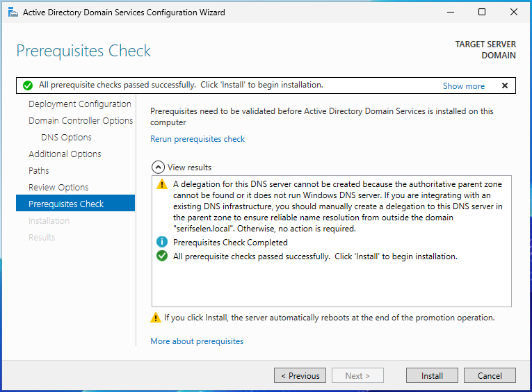This screenshot has width=532, height=392.
Task: Click the wizard app icon in title bar
Action: tap(13, 13)
